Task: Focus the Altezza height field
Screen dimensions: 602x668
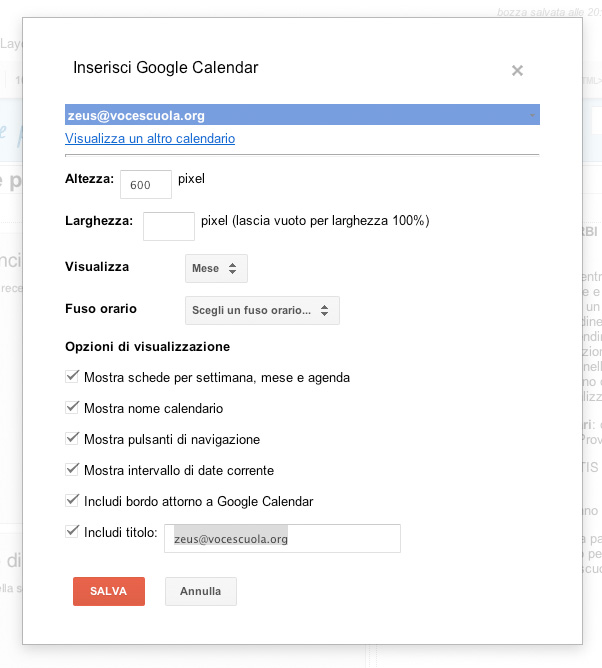Action: tap(145, 184)
